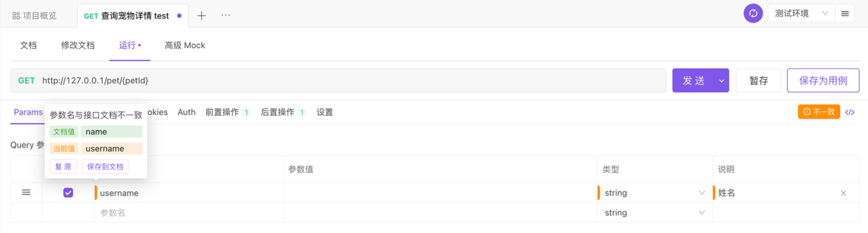Click 保存为用例 button
This screenshot has width=868, height=233.
[x=823, y=81]
